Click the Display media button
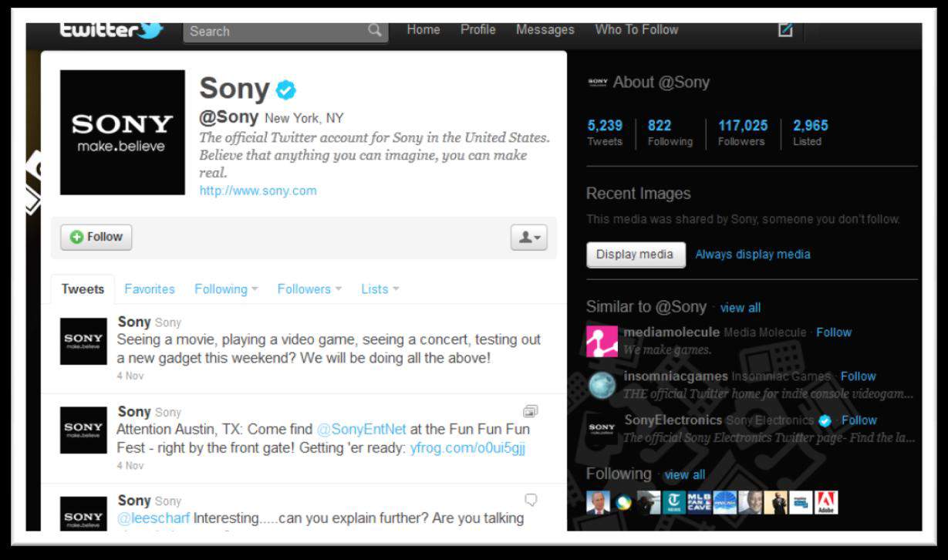 click(635, 255)
